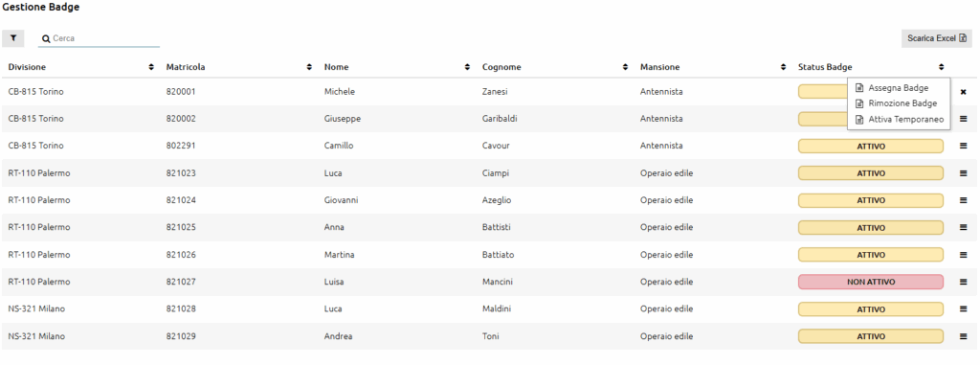The height and width of the screenshot is (365, 980).
Task: Open the row menu for Camillo Cavour
Action: pyautogui.click(x=963, y=146)
